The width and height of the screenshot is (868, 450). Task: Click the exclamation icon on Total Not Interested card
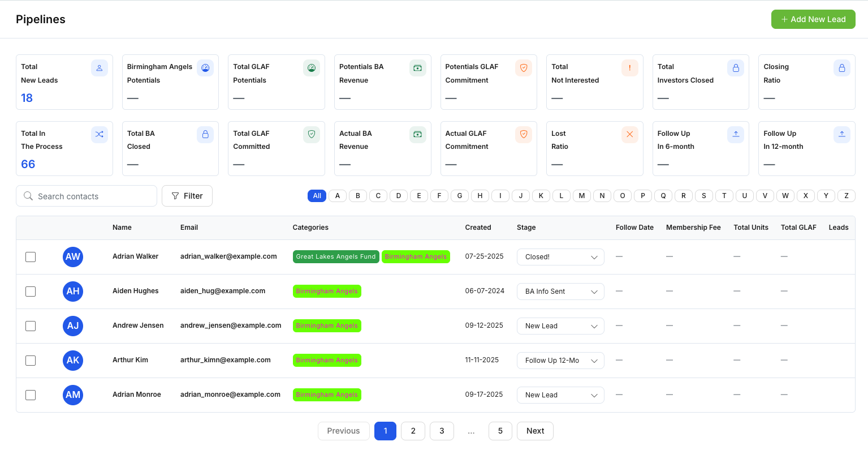629,68
